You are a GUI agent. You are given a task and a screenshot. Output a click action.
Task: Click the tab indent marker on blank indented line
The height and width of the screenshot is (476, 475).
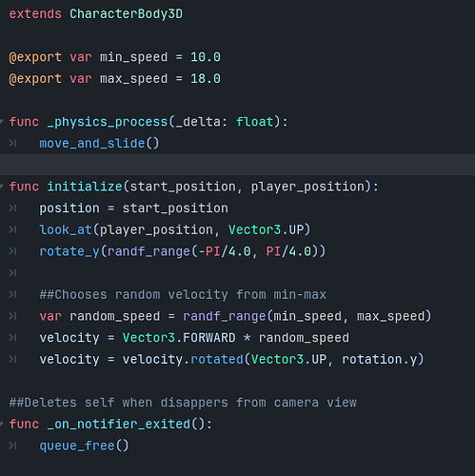[x=12, y=273]
